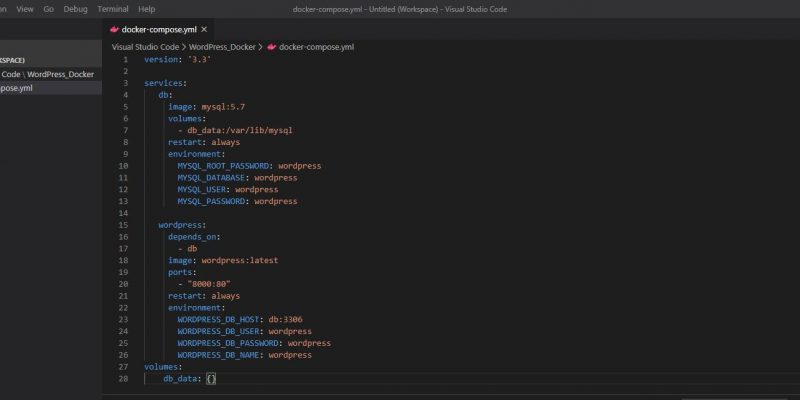Click 'WORDPRESS_DB_HOST' key
This screenshot has height=400, width=800.
point(218,319)
